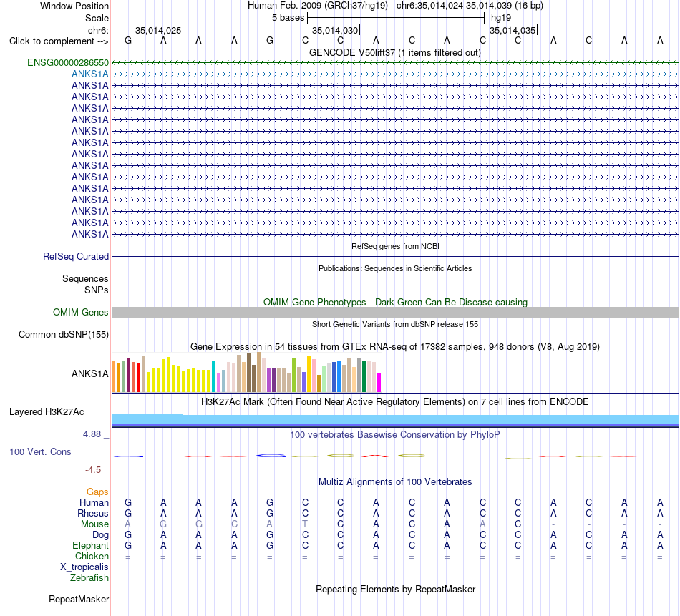Open the light blue ANKS1A transcript label
680x616 pixels.
[x=90, y=74]
